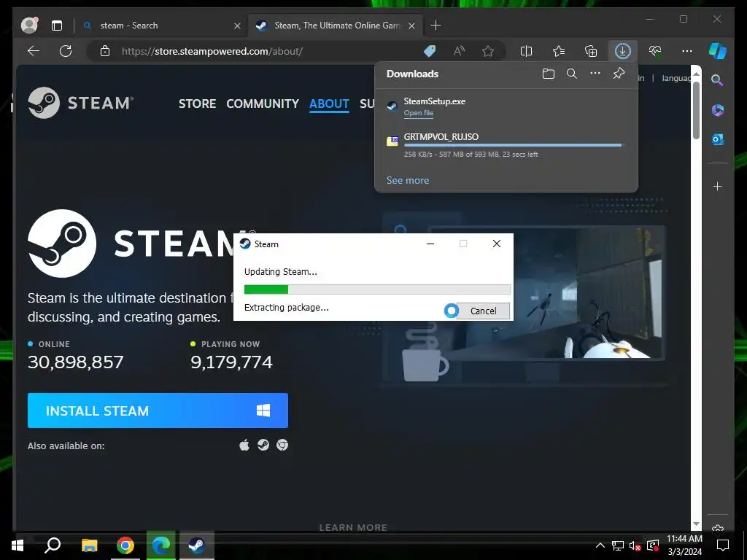Pin the Downloads panel
This screenshot has height=560, width=747.
[619, 74]
